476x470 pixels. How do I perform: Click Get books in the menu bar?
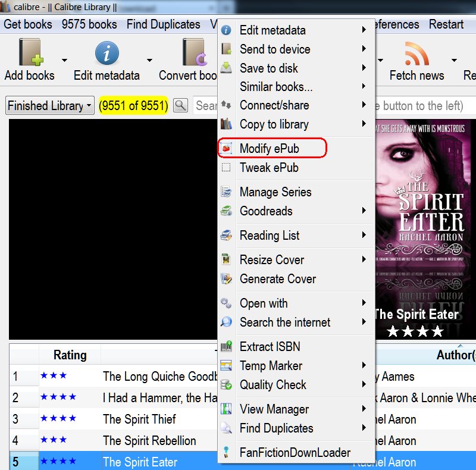tap(27, 24)
